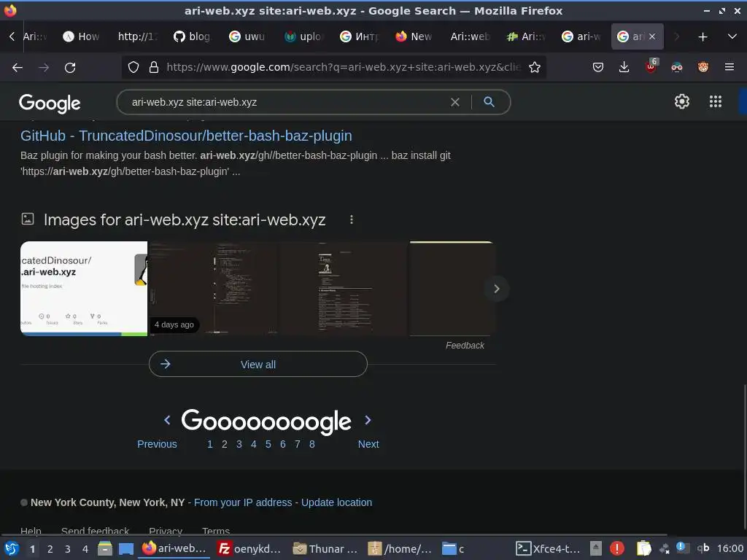Open the Firefox hamburger menu
Screen dimensions: 747x560
coord(729,68)
